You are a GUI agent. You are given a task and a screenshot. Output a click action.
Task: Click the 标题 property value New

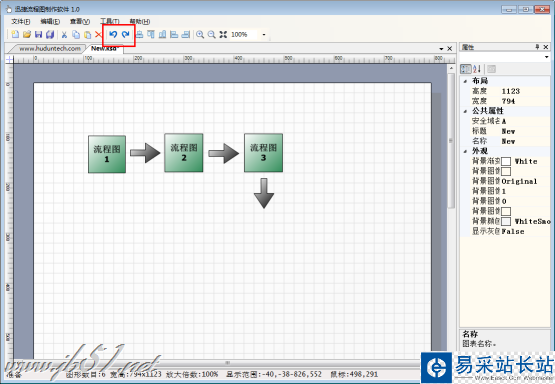click(x=508, y=131)
